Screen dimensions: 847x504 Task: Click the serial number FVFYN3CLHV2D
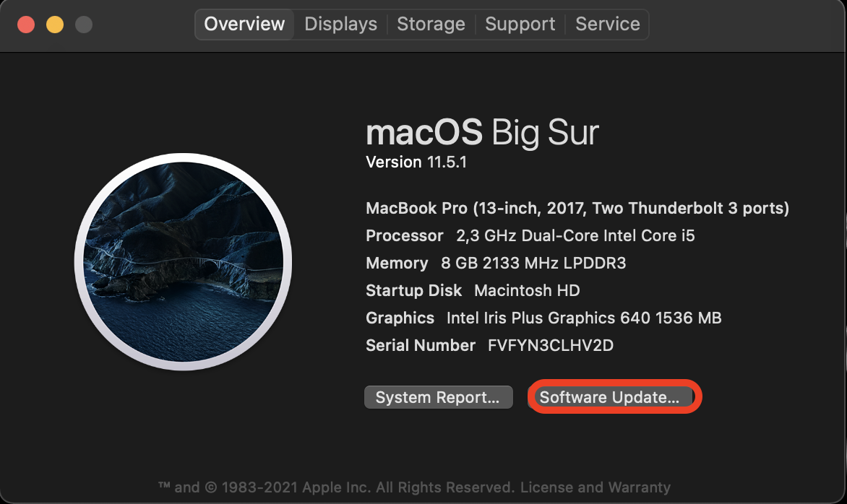(551, 346)
